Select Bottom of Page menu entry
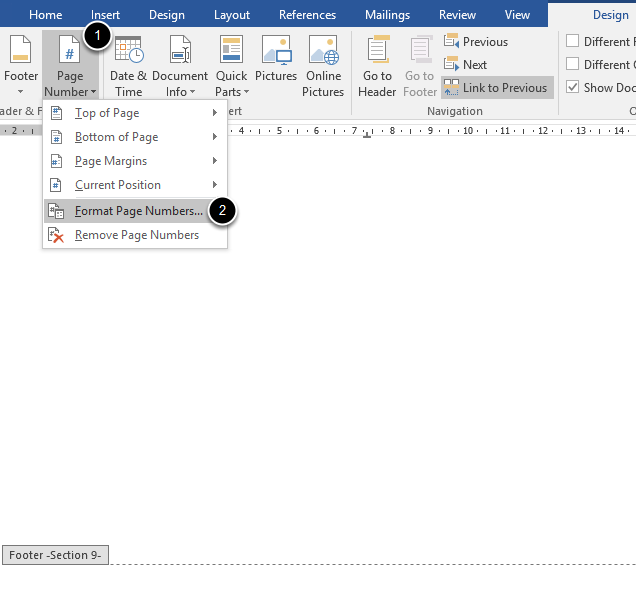This screenshot has height=599, width=636. 135,137
